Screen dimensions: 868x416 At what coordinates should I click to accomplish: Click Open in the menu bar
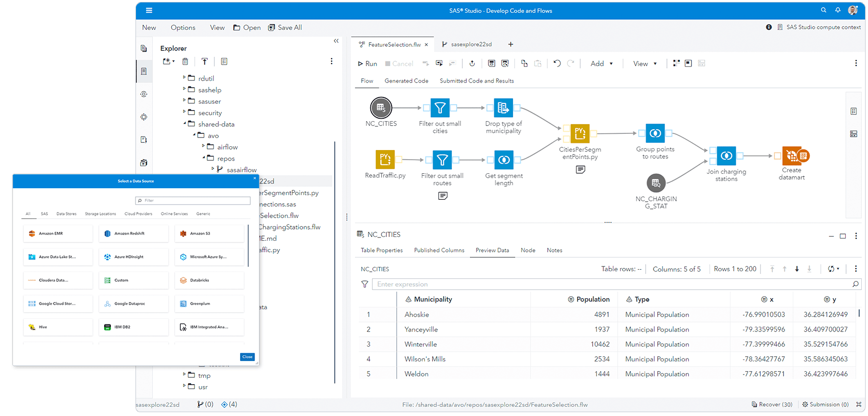[247, 28]
